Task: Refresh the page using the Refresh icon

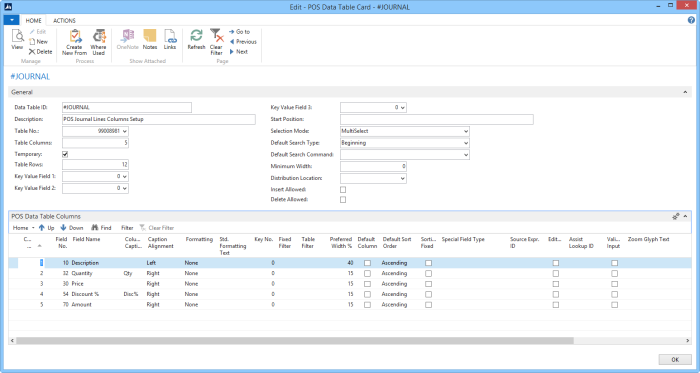Action: 196,36
